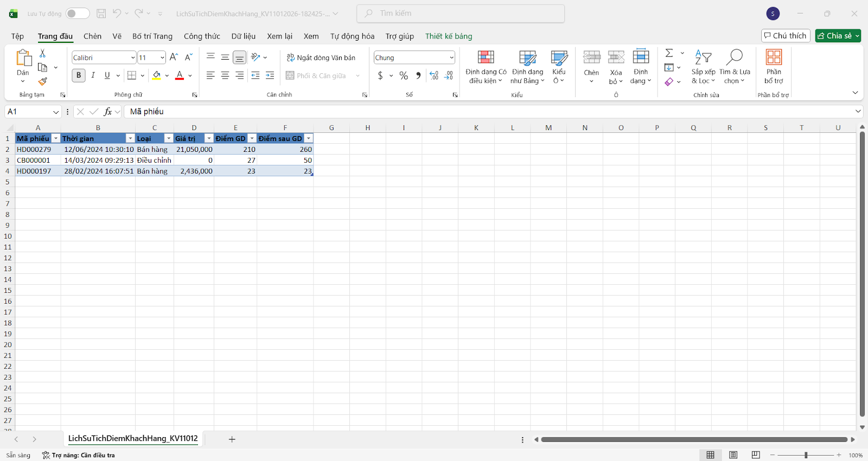868x461 pixels.
Task: Click the Chú thích button
Action: click(x=786, y=36)
